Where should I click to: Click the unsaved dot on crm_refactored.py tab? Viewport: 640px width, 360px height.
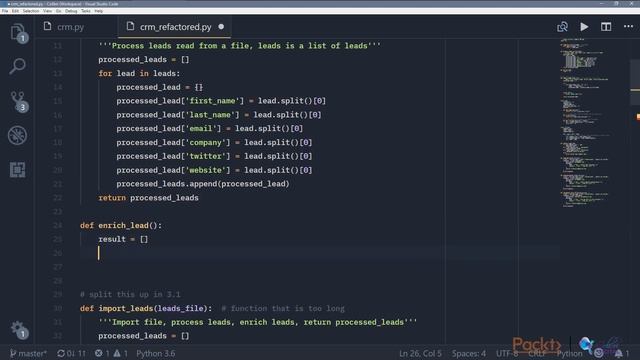[x=221, y=27]
